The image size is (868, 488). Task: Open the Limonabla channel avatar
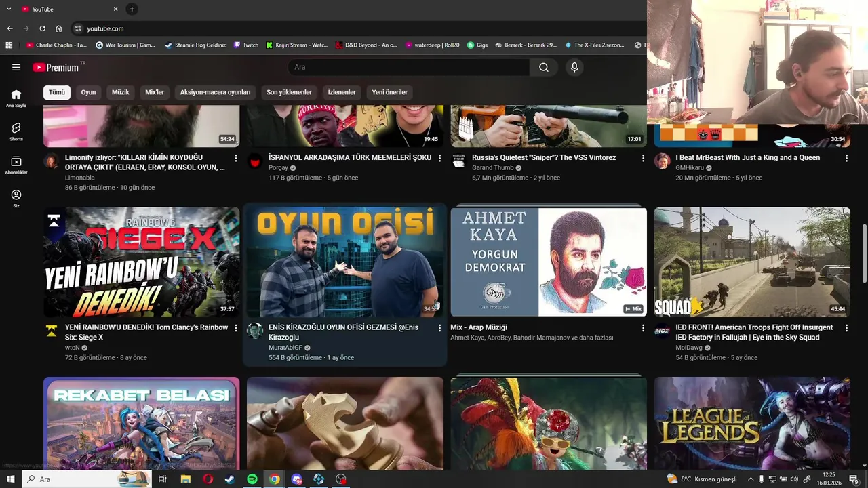click(52, 161)
